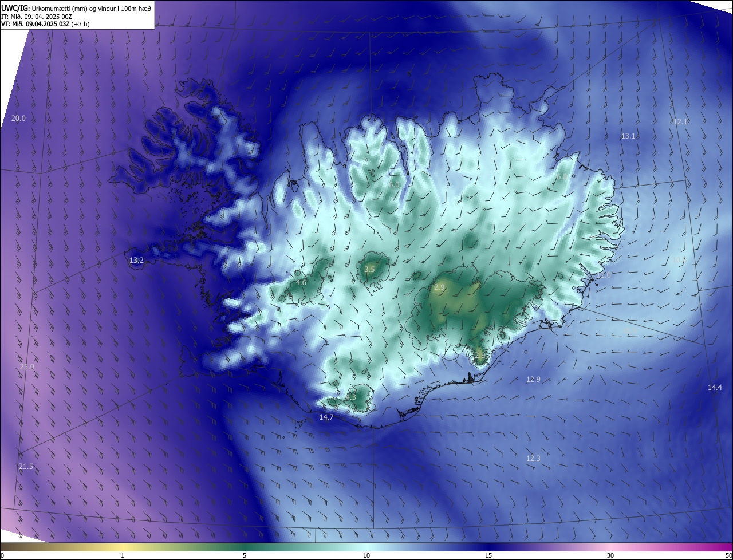Click the valid time 'VT: Mið. 09.04.2025 03Z (+3 h)'
733x560 pixels.
coord(45,24)
